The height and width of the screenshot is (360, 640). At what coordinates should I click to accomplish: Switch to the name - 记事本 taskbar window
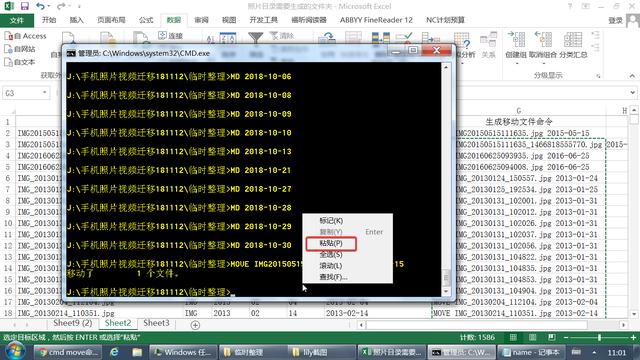click(x=530, y=352)
